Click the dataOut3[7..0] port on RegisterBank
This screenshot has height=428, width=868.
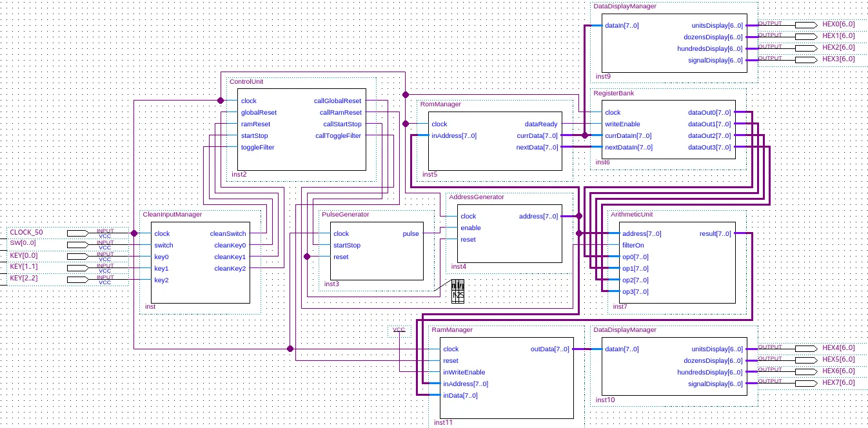pyautogui.click(x=710, y=147)
